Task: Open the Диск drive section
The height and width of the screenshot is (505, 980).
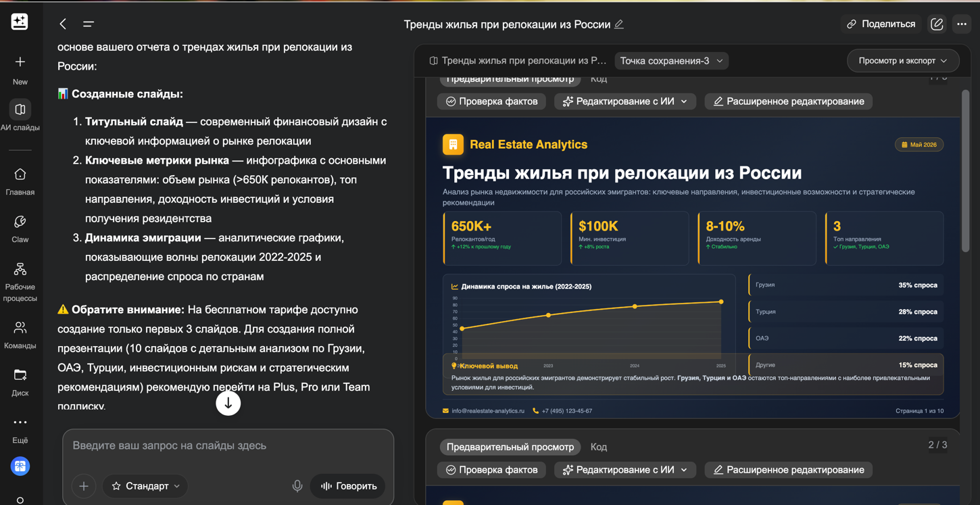Action: coord(20,383)
